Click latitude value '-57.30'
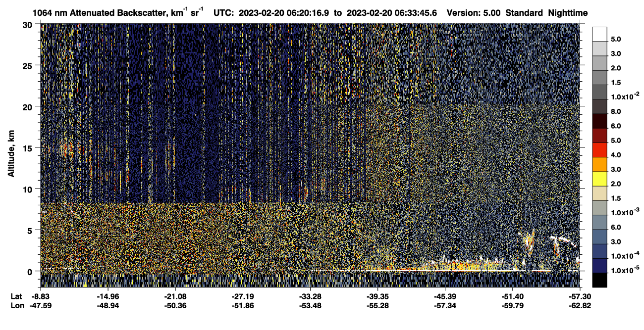Screen dimensions: 644x330 click(580, 296)
